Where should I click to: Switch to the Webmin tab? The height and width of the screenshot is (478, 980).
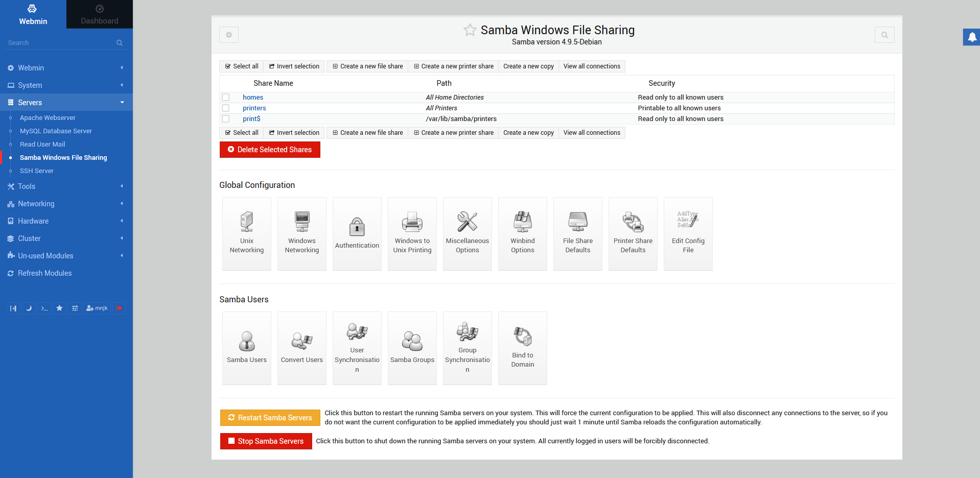click(33, 14)
